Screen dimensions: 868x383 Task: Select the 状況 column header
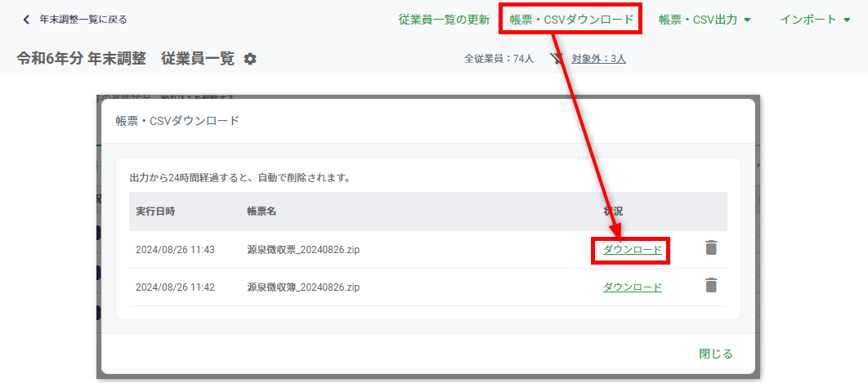tap(613, 212)
